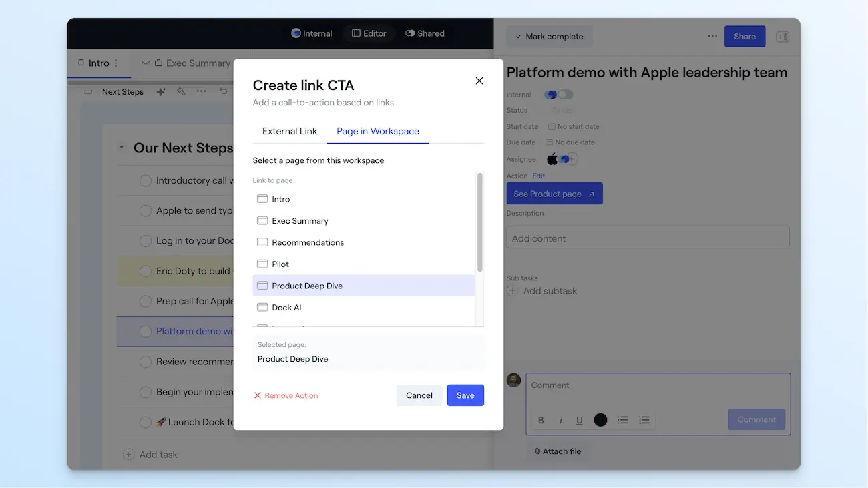The height and width of the screenshot is (488, 868).
Task: Click the Next Steps section label
Action: [123, 92]
